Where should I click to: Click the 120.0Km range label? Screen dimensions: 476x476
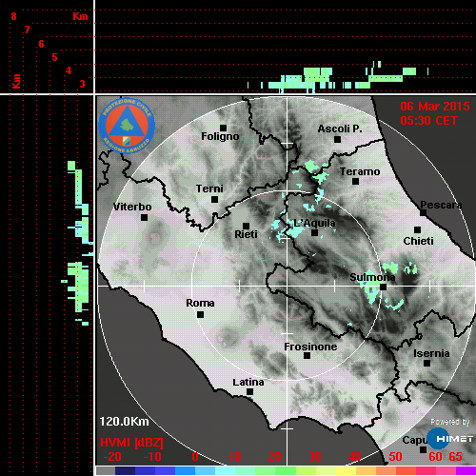(x=124, y=422)
